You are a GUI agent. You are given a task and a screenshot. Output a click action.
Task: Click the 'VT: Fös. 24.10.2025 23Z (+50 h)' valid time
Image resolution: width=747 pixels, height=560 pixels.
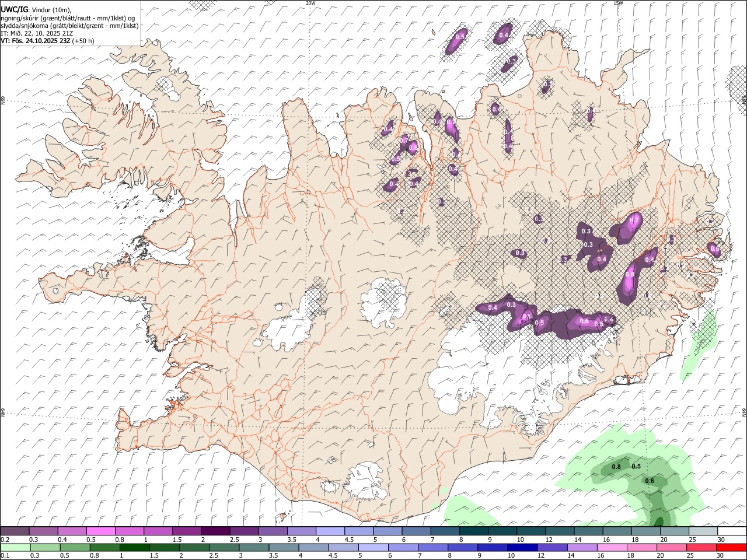coord(47,41)
